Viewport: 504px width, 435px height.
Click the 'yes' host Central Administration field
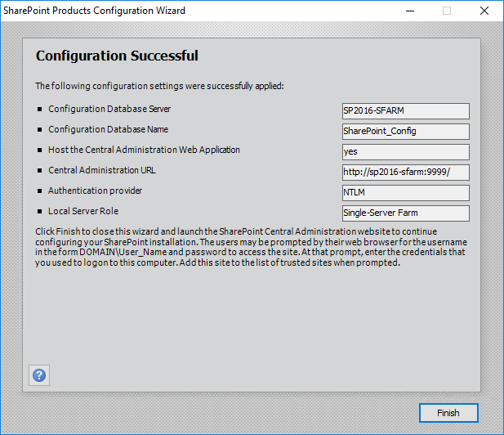tap(406, 152)
